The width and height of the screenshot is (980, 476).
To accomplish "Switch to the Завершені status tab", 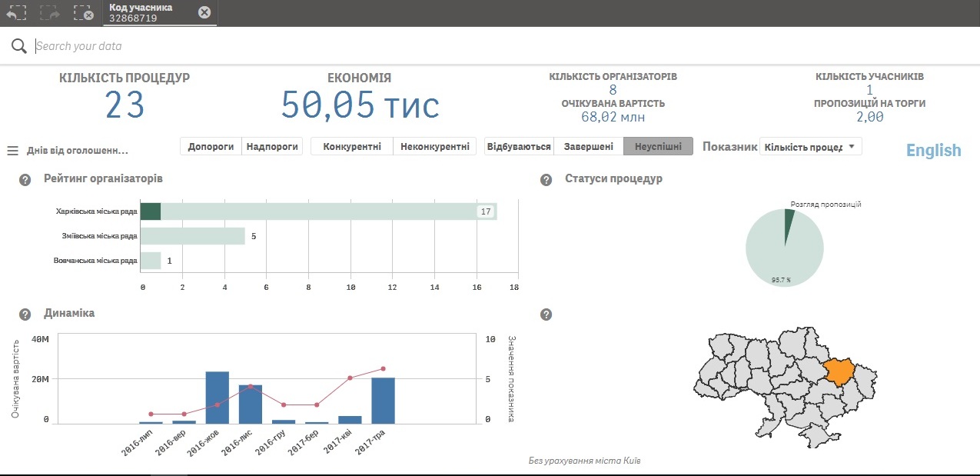I will point(588,146).
